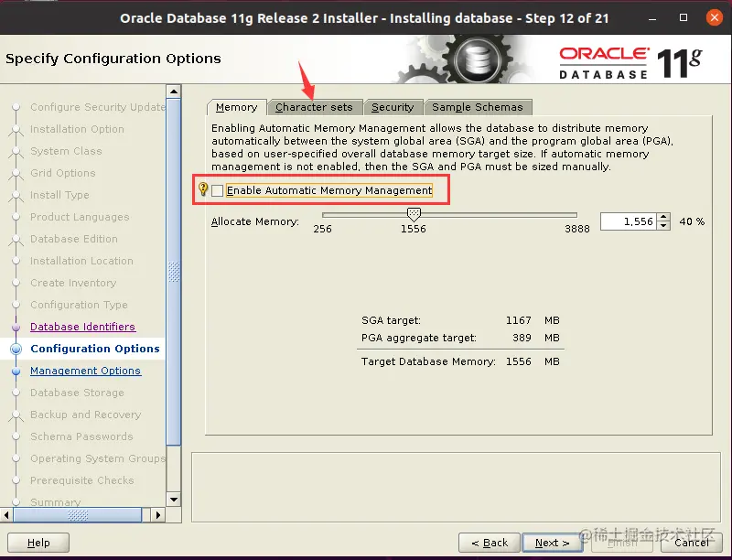Image resolution: width=732 pixels, height=560 pixels.
Task: Go to Database Identifiers step
Action: click(82, 327)
